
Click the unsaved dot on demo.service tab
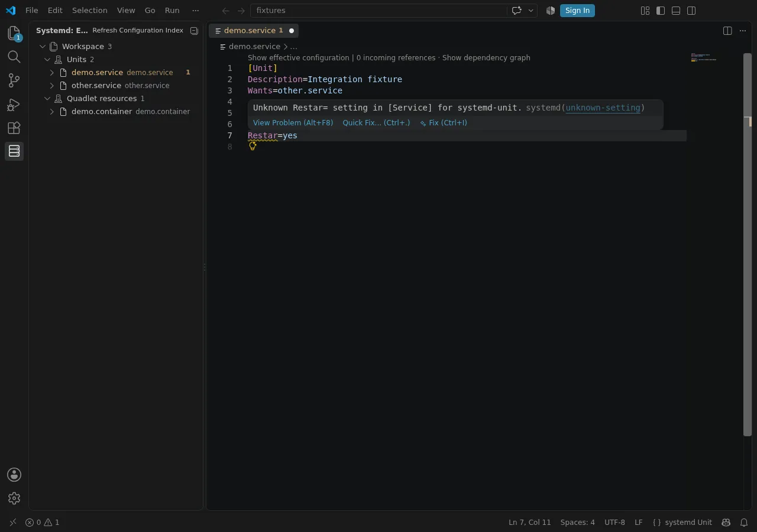pos(292,31)
